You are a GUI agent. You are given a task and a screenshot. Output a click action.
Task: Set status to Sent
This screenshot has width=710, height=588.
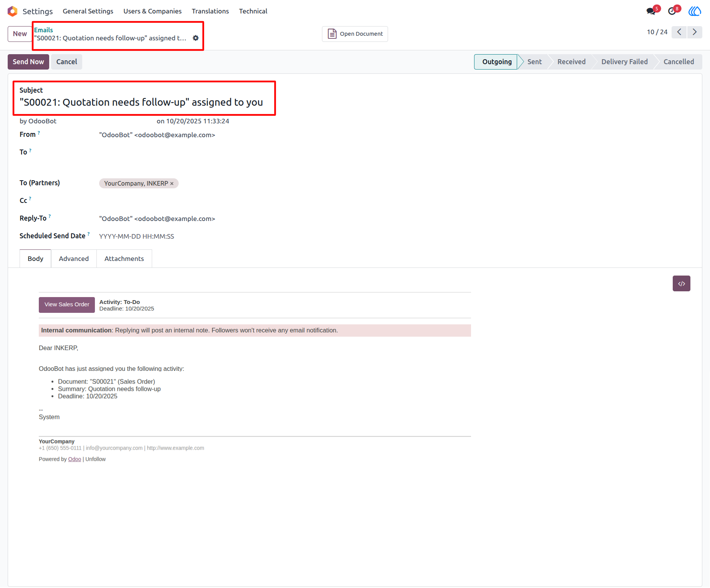tap(534, 62)
